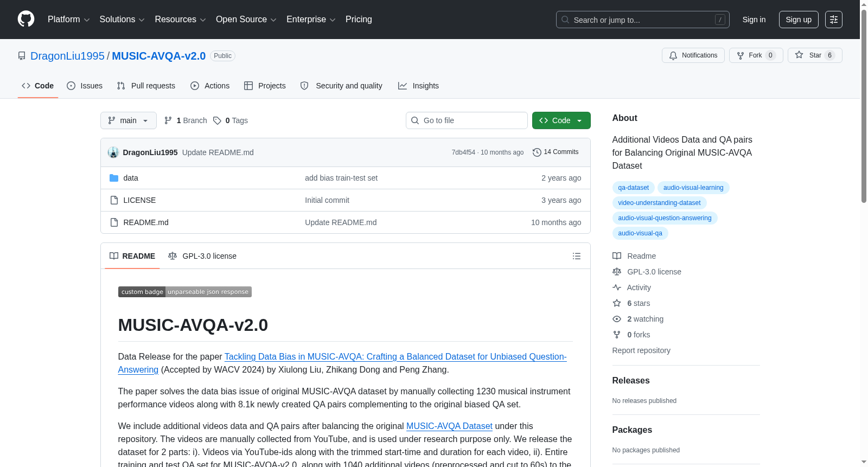This screenshot has width=868, height=467.
Task: Focus the Go to file search field
Action: (467, 120)
